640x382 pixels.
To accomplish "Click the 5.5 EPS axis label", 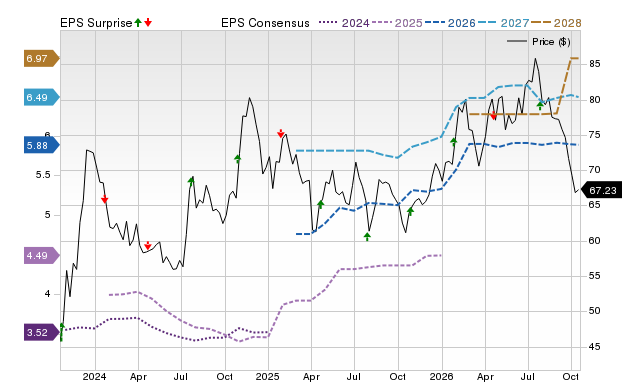I will (x=43, y=175).
